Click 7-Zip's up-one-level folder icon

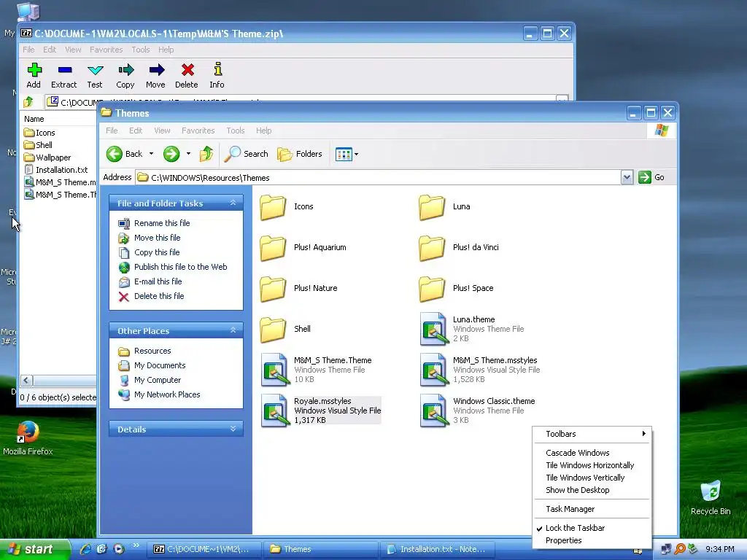[28, 101]
